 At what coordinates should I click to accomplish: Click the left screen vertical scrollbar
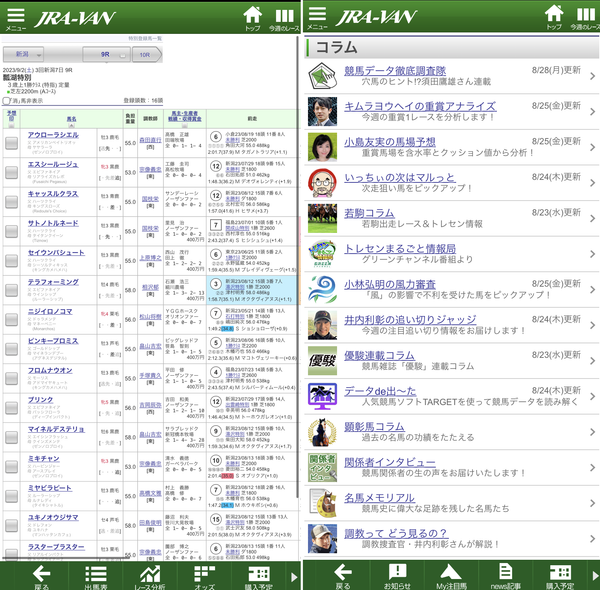pos(298,268)
